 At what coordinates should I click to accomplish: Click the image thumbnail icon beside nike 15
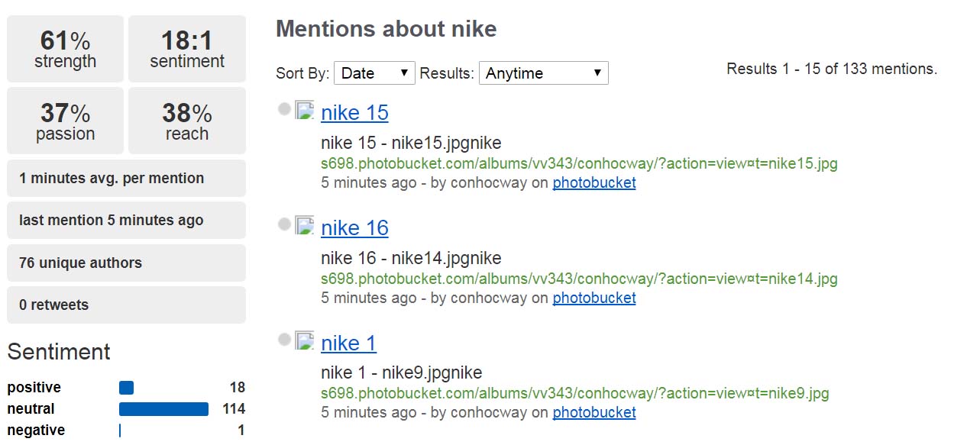coord(302,111)
